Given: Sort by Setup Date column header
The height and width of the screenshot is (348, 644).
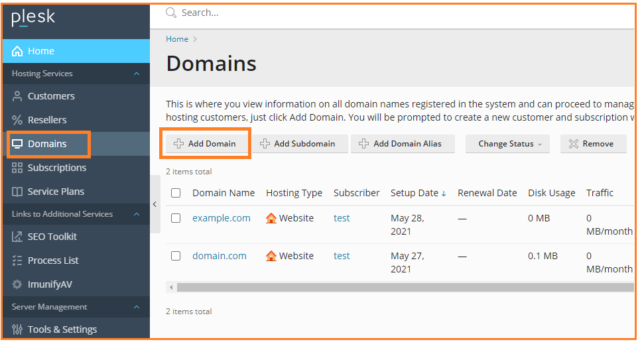Looking at the screenshot, I should (415, 193).
